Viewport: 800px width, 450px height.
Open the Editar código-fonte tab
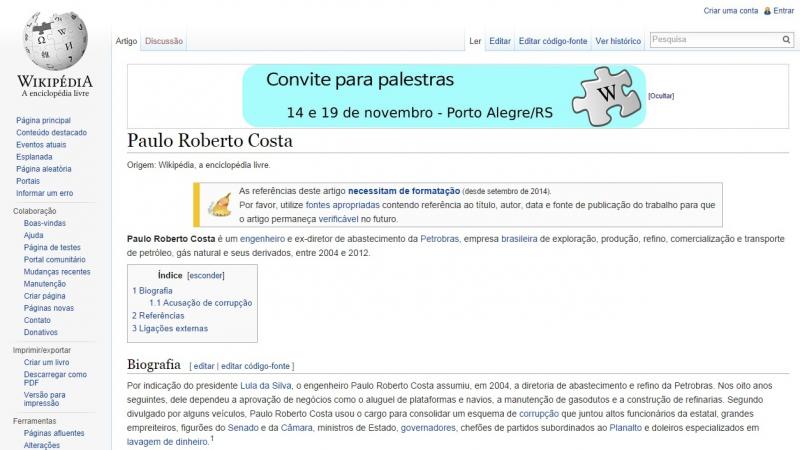[553, 41]
